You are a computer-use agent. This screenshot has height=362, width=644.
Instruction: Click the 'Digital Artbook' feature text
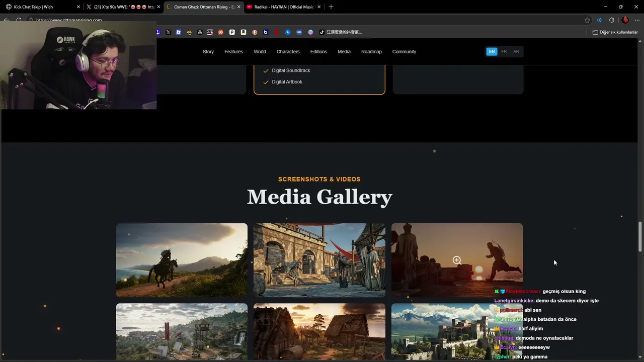pos(287,82)
